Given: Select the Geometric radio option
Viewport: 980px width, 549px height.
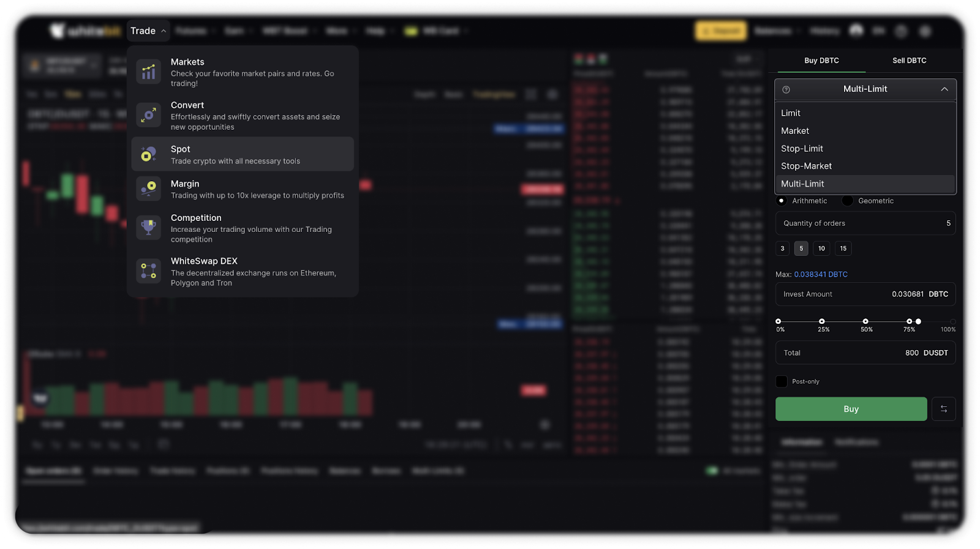Looking at the screenshot, I should [x=848, y=201].
